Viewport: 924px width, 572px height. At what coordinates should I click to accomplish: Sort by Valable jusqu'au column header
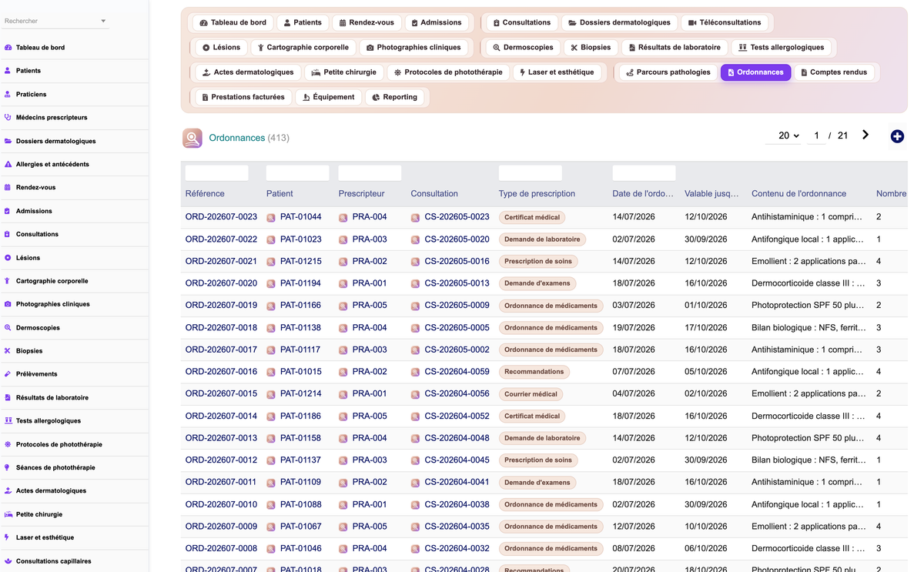(x=711, y=194)
